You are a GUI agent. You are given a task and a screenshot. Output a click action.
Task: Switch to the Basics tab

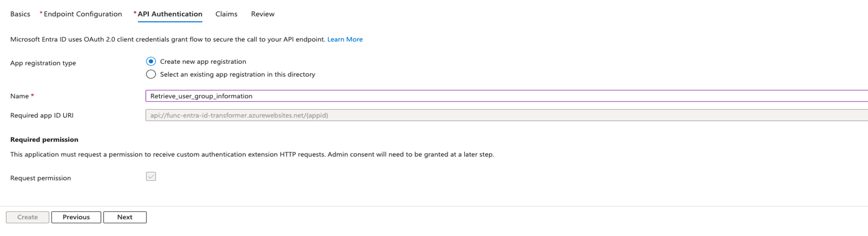20,14
